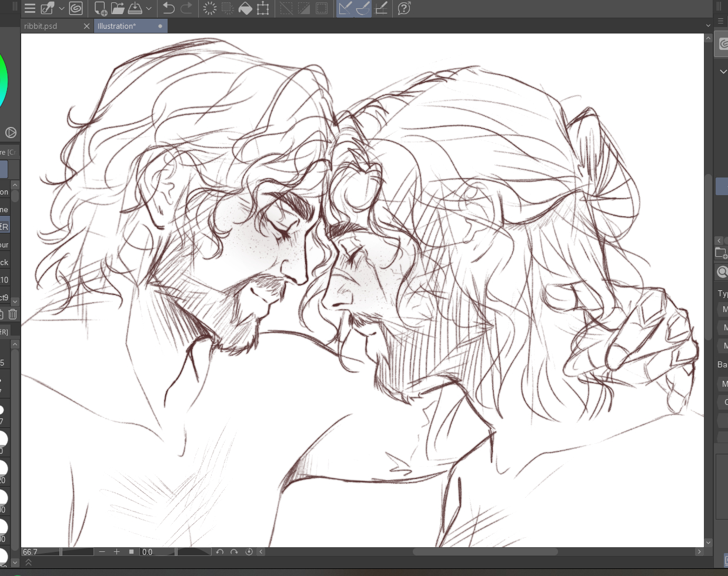The width and height of the screenshot is (728, 576).
Task: Open the help question mark icon
Action: 404,8
